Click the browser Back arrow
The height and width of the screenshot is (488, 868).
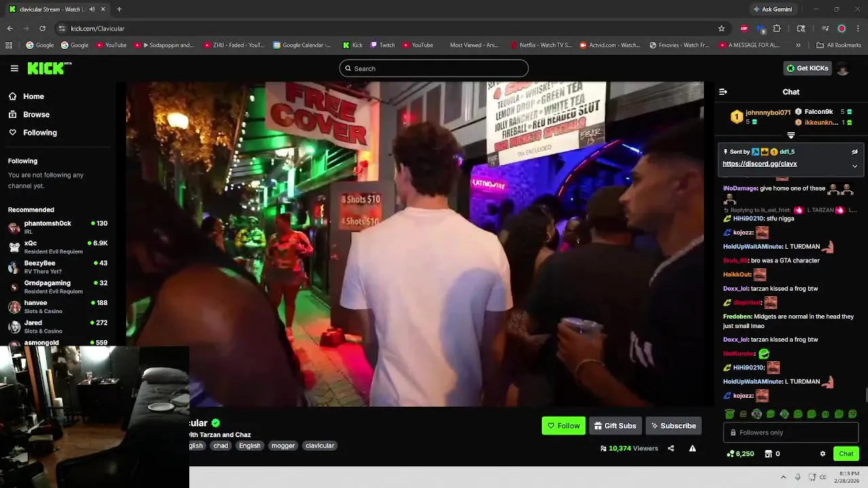click(x=9, y=28)
